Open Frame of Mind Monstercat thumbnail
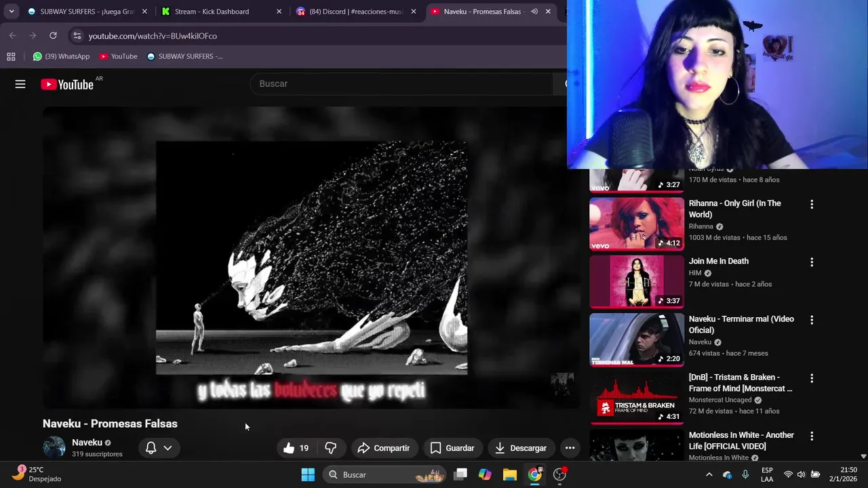Image resolution: width=868 pixels, height=488 pixels. coord(637,398)
